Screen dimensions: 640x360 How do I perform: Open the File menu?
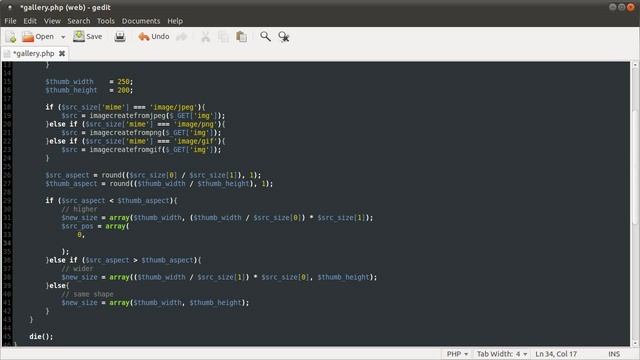pyautogui.click(x=10, y=21)
